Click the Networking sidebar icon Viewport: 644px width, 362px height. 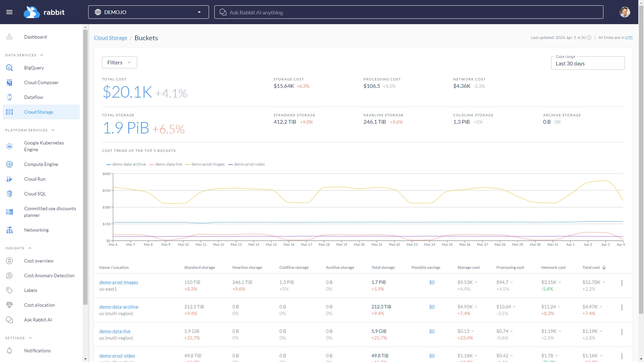point(9,230)
